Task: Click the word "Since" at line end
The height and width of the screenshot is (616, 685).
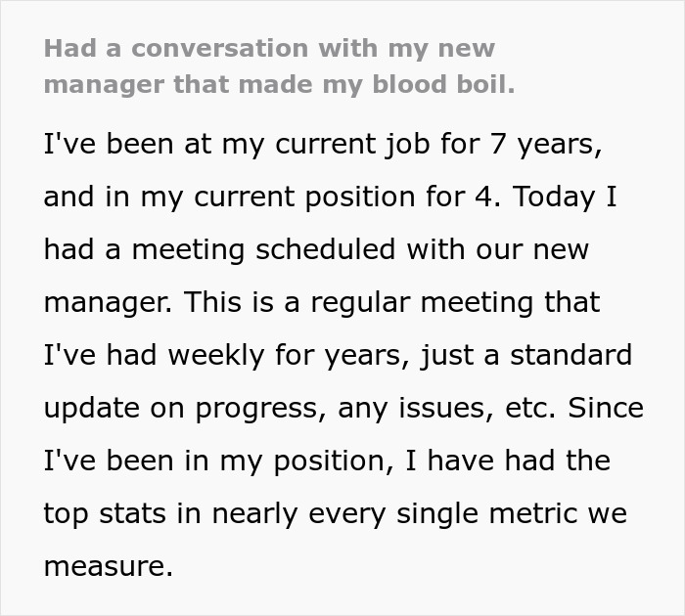Action: [x=606, y=408]
